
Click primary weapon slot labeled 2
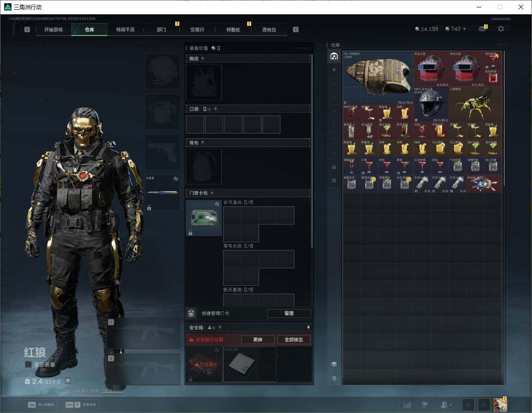(143, 369)
